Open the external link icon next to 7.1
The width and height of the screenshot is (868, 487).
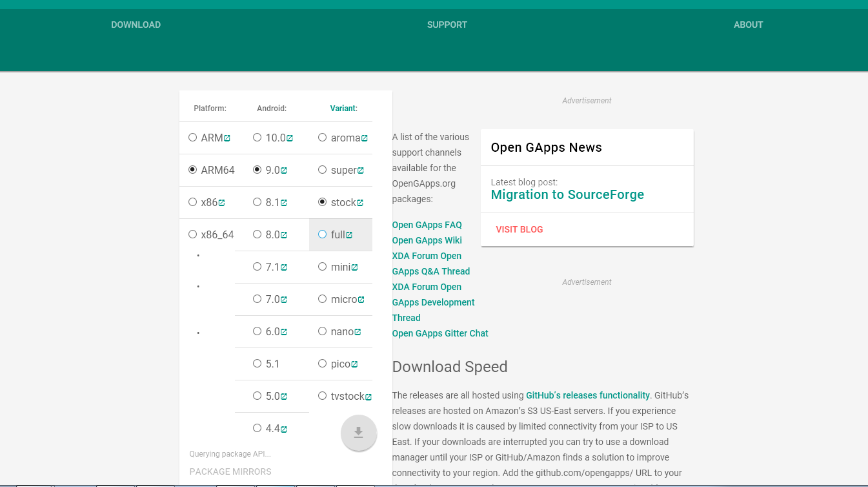coord(284,267)
